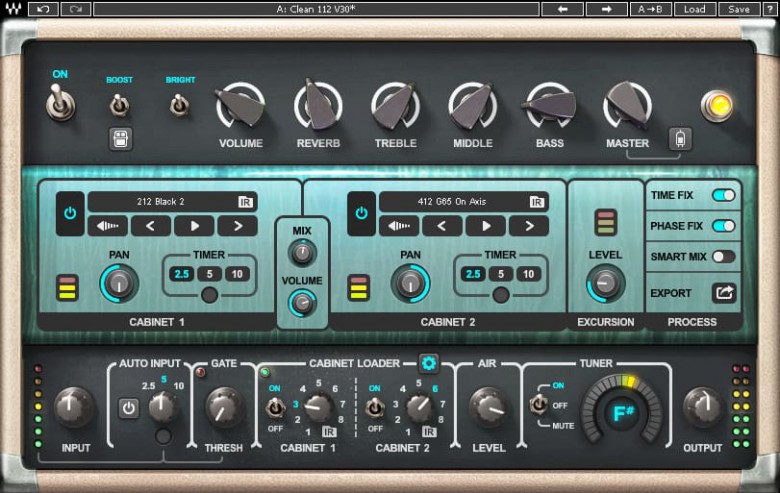Click the Air Level knob
The image size is (780, 493).
click(488, 408)
